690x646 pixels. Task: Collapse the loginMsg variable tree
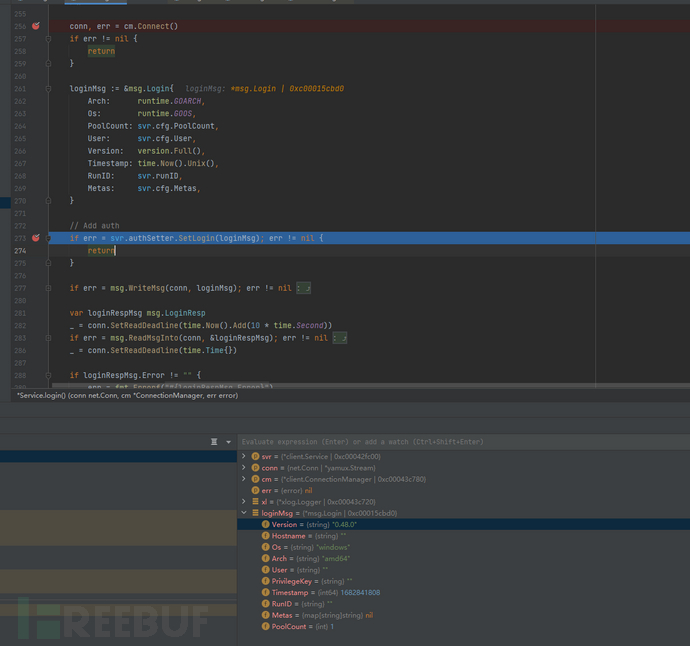(x=244, y=513)
